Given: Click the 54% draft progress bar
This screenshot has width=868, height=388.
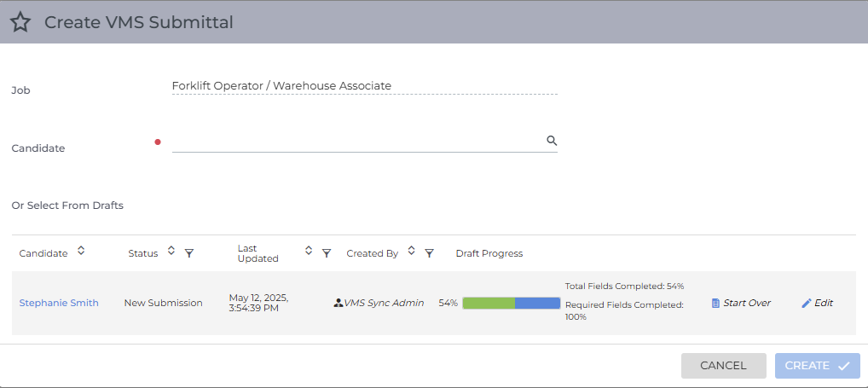Looking at the screenshot, I should tap(511, 303).
